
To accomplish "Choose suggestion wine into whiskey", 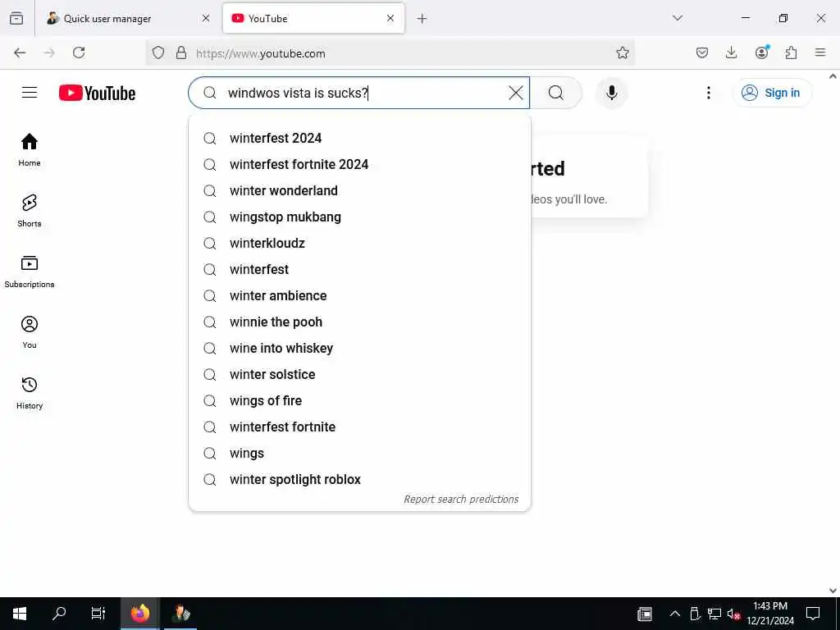I will pyautogui.click(x=359, y=348).
